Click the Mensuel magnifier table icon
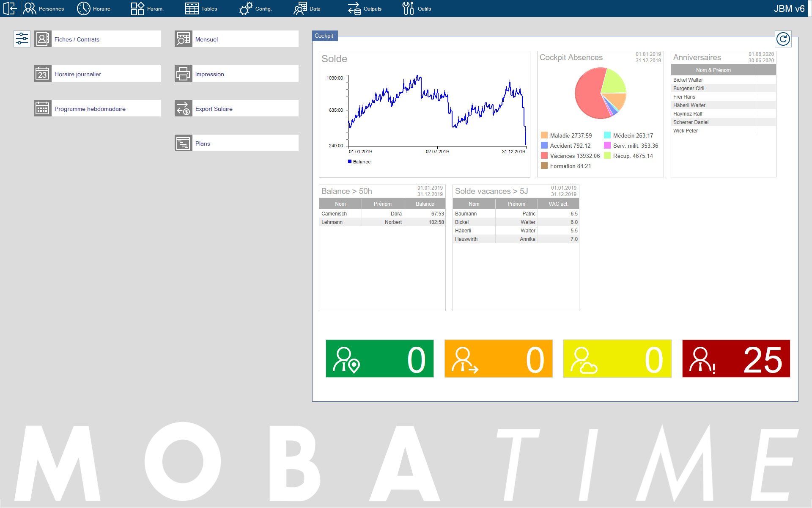Viewport: 812px width, 508px height. click(183, 39)
